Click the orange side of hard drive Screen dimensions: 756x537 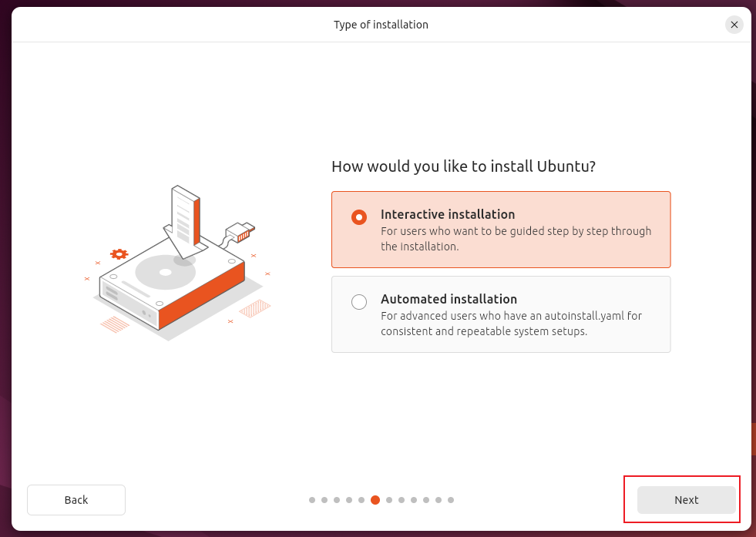202,295
